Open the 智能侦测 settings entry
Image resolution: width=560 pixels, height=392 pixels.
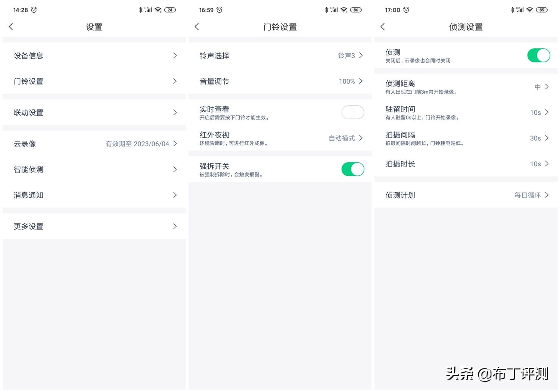coord(93,169)
